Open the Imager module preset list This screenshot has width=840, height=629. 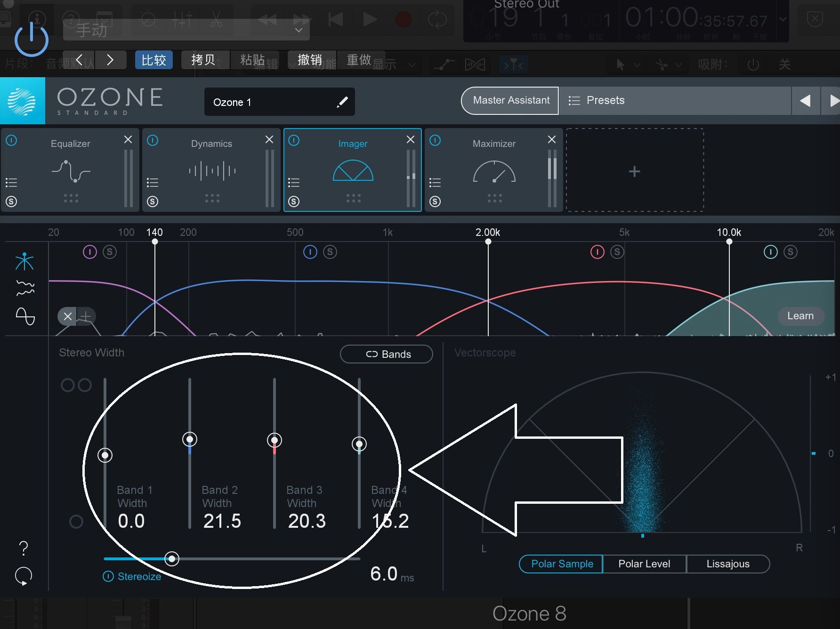point(294,183)
